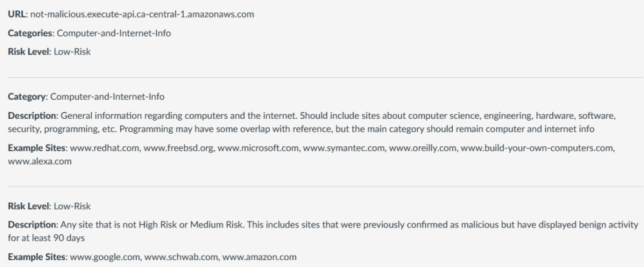Click www.symantec.com example site
The width and height of the screenshot is (644, 267).
pyautogui.click(x=344, y=148)
